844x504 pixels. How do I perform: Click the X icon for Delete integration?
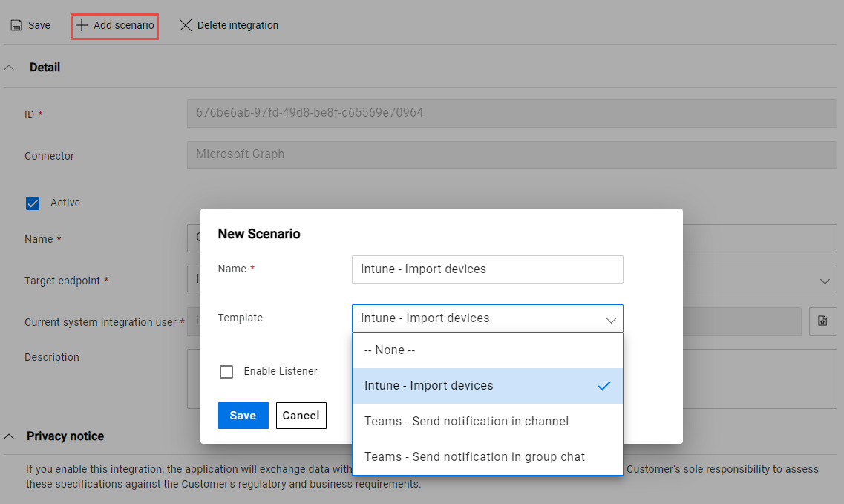click(186, 24)
